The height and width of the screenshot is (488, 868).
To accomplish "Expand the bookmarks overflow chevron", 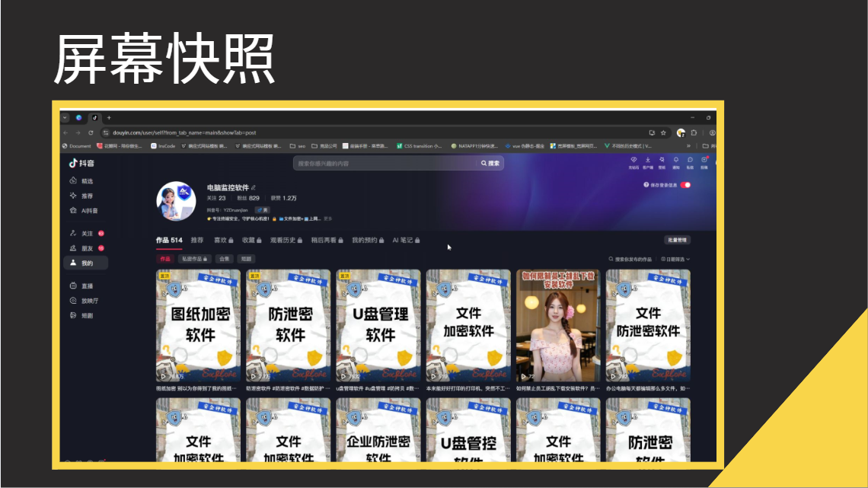I will pos(688,146).
